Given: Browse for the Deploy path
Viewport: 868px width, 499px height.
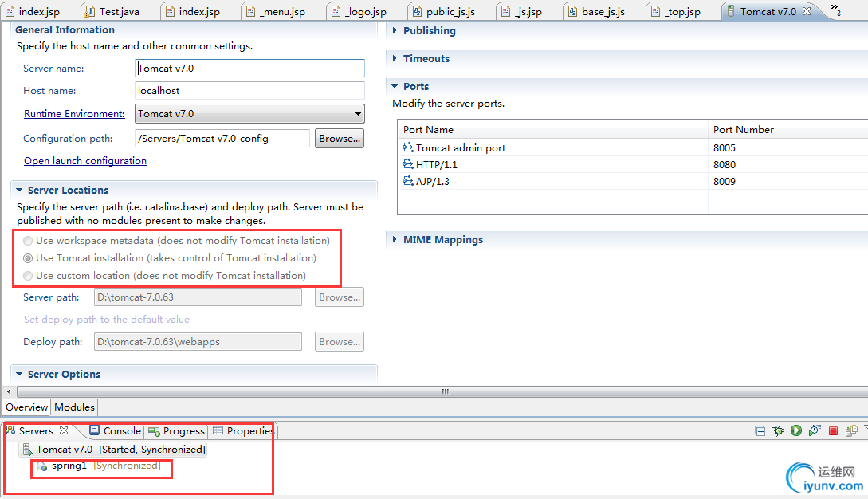Looking at the screenshot, I should click(x=340, y=342).
